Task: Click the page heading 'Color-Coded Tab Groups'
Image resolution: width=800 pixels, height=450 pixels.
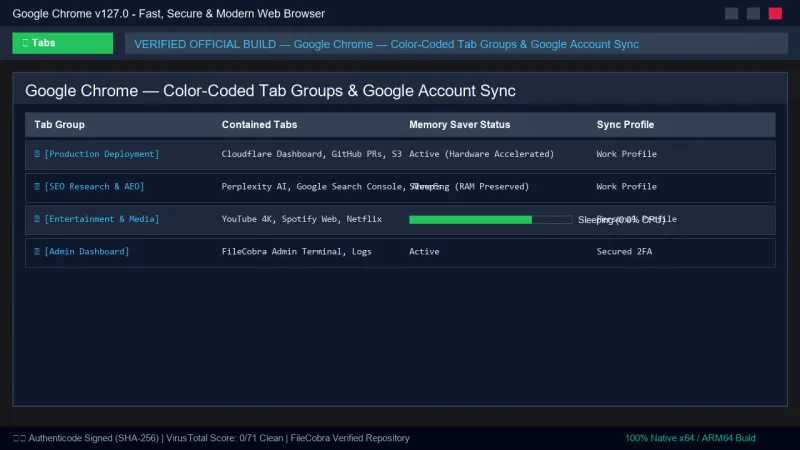Action: click(x=253, y=91)
